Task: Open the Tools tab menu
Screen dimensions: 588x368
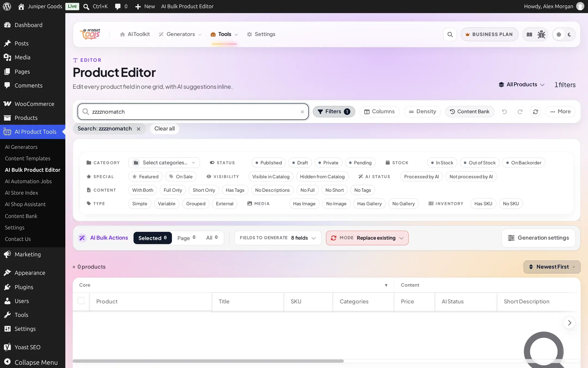Action: coord(224,34)
